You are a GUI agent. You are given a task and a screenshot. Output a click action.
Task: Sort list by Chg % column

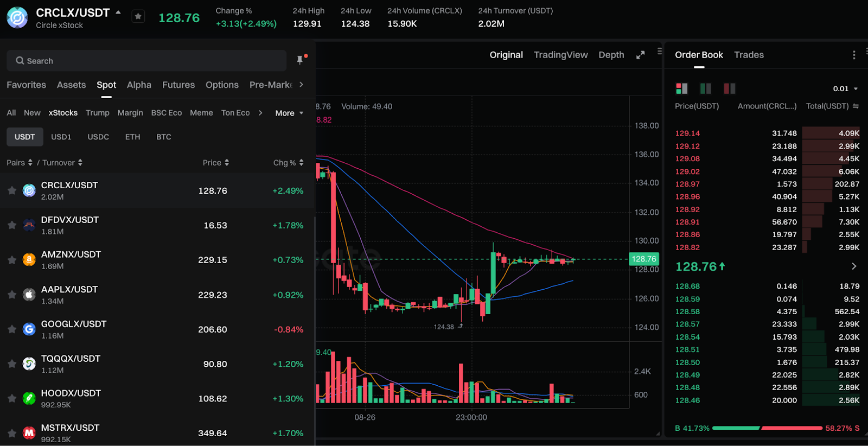tap(289, 163)
